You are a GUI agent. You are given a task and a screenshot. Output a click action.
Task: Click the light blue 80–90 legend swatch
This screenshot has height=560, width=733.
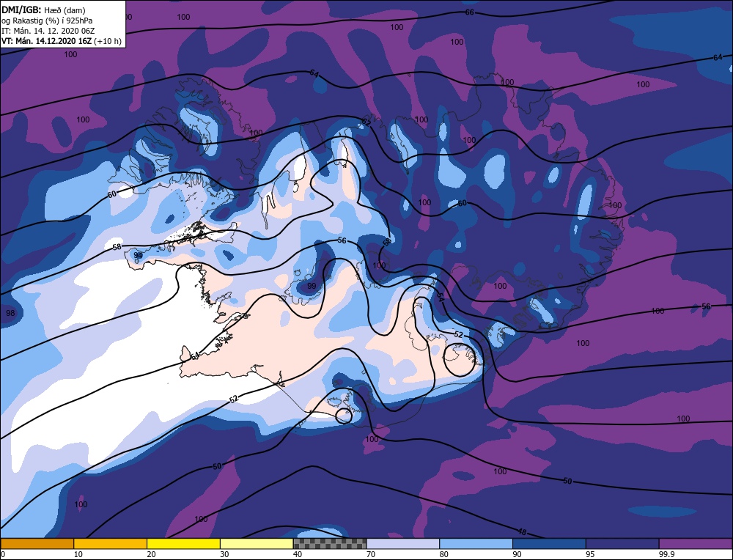(476, 543)
